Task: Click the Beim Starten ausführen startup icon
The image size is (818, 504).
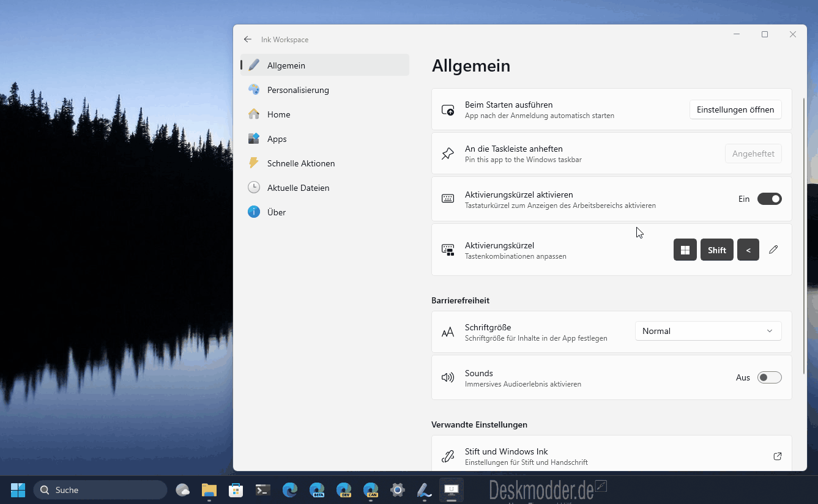Action: [448, 110]
